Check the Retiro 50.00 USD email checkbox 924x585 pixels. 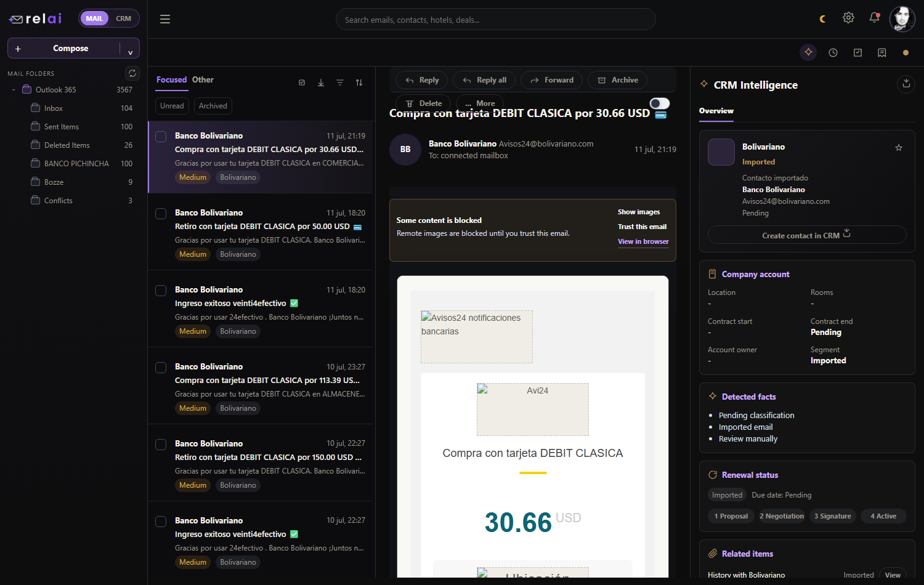pos(161,214)
